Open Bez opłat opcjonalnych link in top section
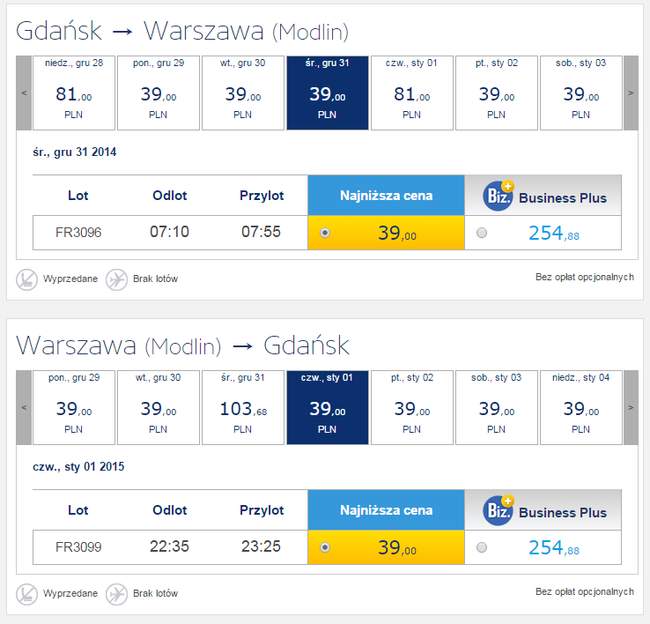This screenshot has height=624, width=650. pos(585,277)
